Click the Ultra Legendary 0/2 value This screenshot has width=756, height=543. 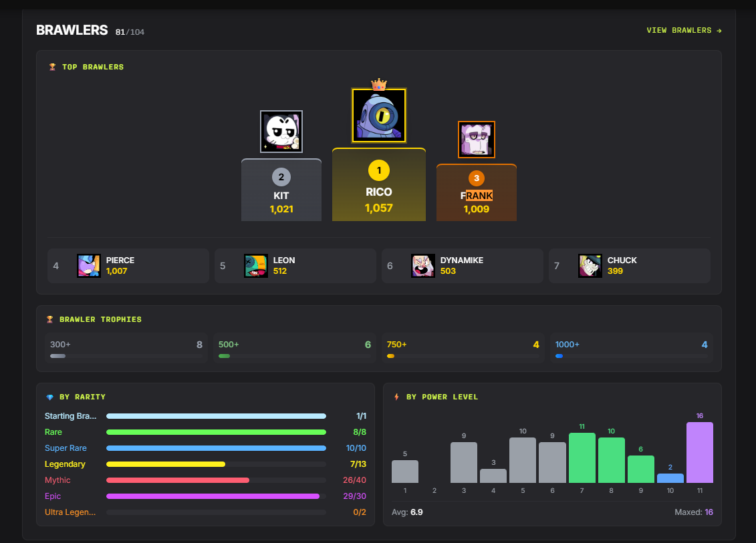[360, 512]
